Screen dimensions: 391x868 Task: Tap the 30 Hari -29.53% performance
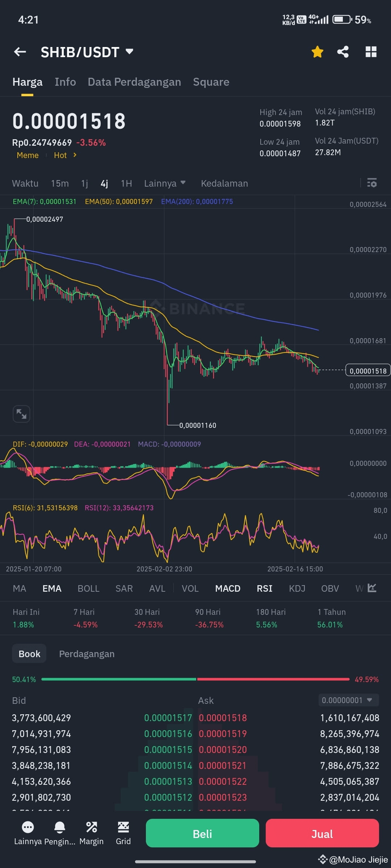point(148,618)
